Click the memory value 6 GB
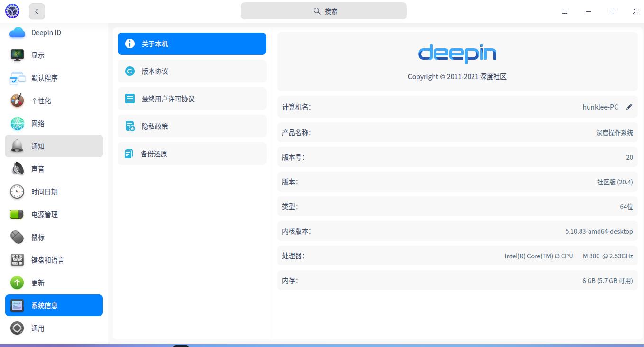644x347 pixels. (x=608, y=281)
